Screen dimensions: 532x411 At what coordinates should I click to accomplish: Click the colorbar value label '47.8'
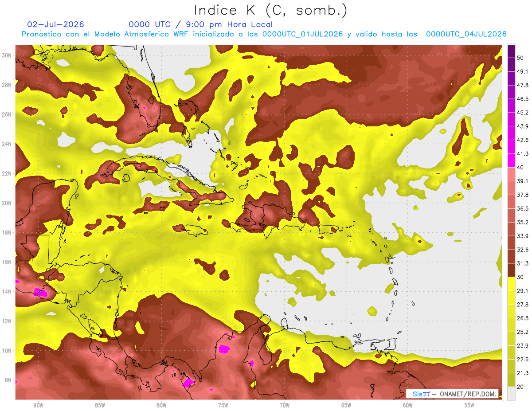(523, 85)
